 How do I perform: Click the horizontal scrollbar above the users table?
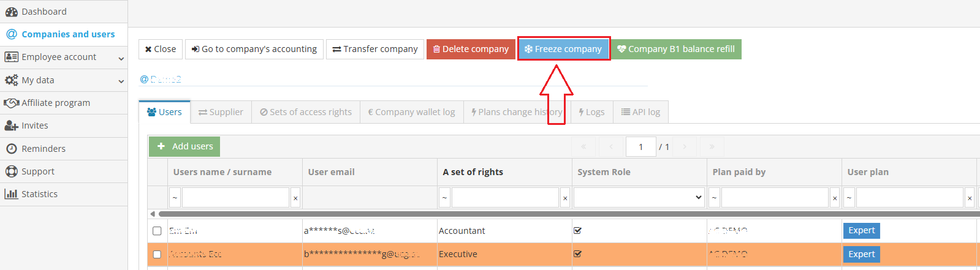(x=552, y=214)
